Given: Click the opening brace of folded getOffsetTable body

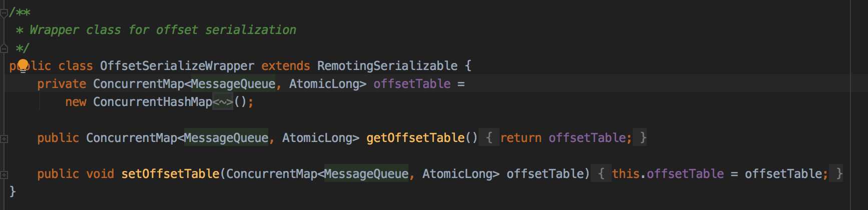Looking at the screenshot, I should click(489, 138).
